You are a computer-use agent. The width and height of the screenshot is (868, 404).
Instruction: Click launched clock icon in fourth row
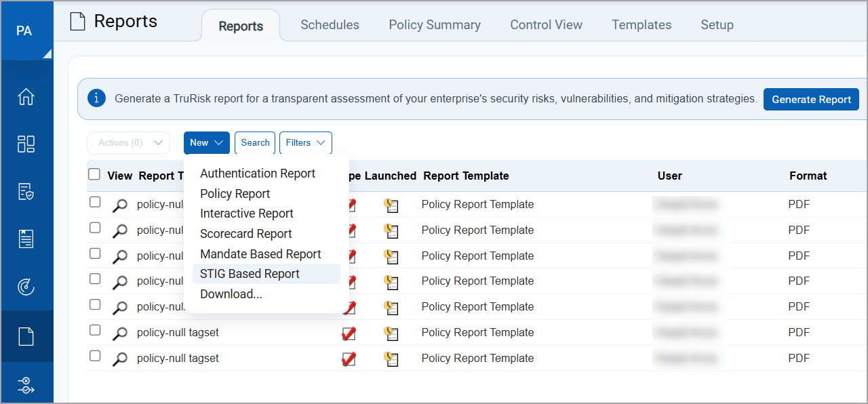[391, 282]
